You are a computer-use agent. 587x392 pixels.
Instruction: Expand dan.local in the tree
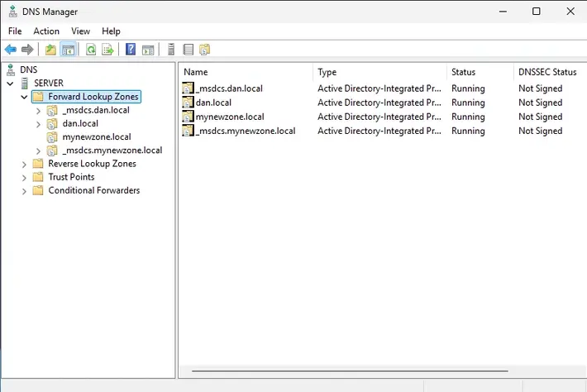(x=38, y=124)
